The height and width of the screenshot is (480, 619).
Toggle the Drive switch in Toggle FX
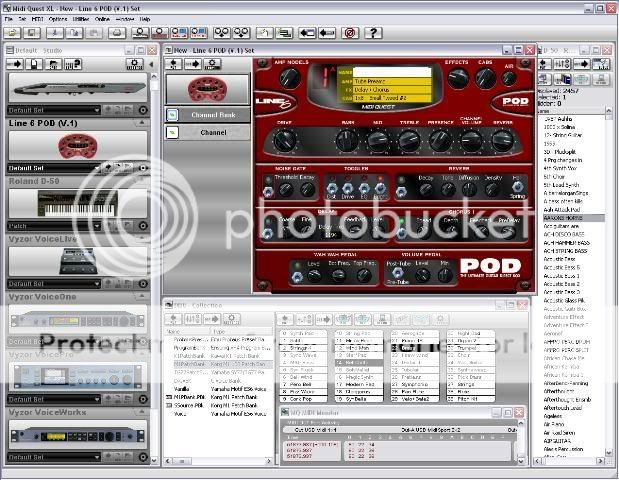point(347,189)
